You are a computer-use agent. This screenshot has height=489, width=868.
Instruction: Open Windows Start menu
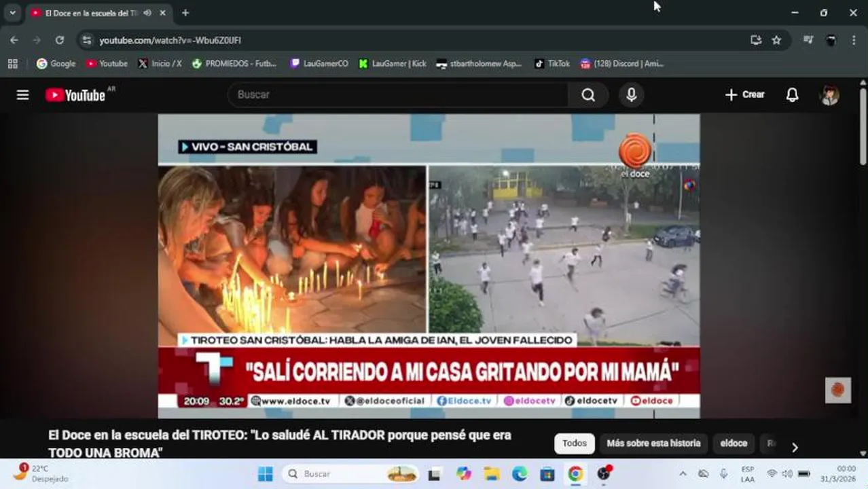[265, 473]
